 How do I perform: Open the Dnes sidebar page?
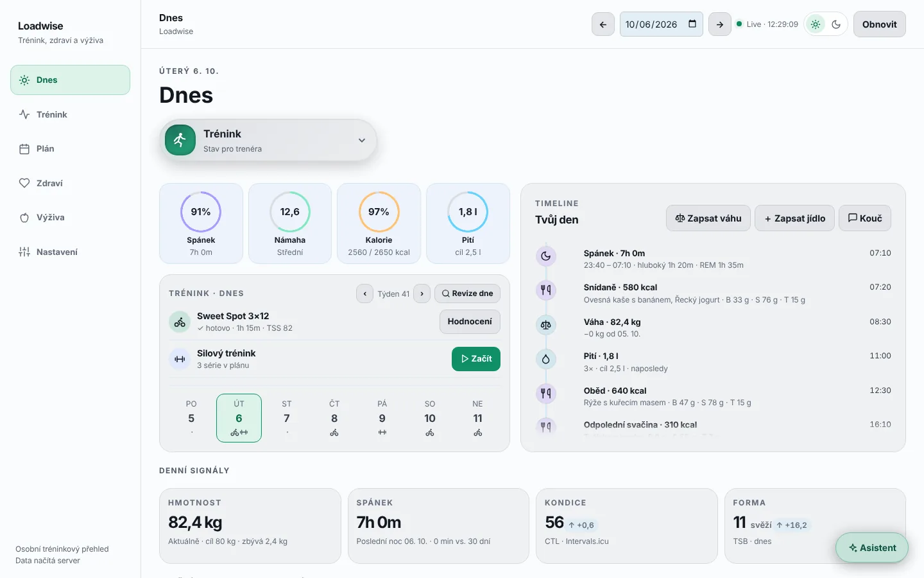[x=70, y=80]
